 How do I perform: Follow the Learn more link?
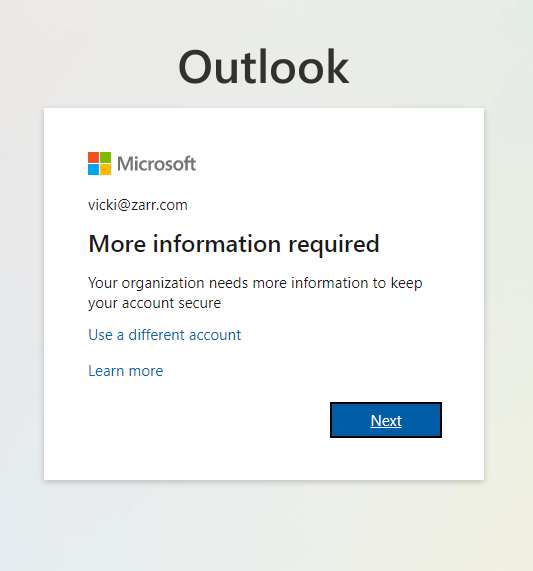coord(126,371)
